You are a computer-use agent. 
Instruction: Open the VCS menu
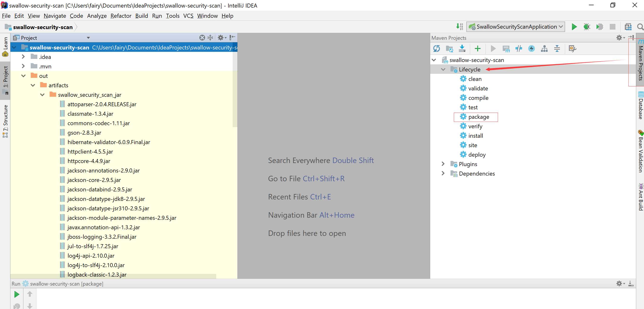point(188,16)
